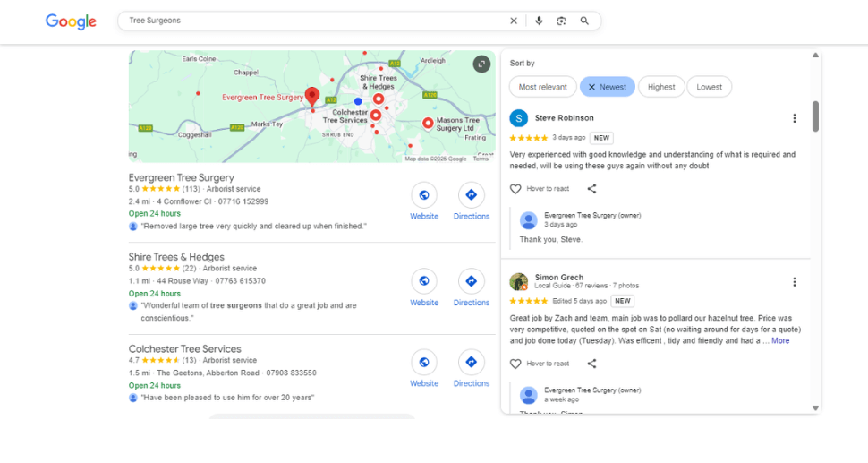Share Steve Robinson's review

(591, 189)
